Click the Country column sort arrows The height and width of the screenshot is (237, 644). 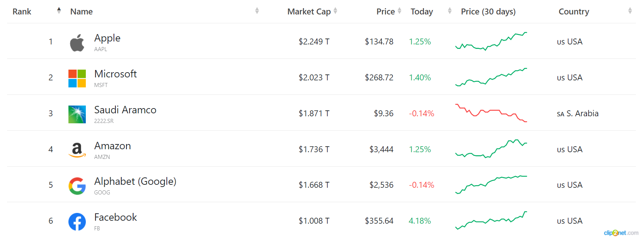(x=630, y=11)
